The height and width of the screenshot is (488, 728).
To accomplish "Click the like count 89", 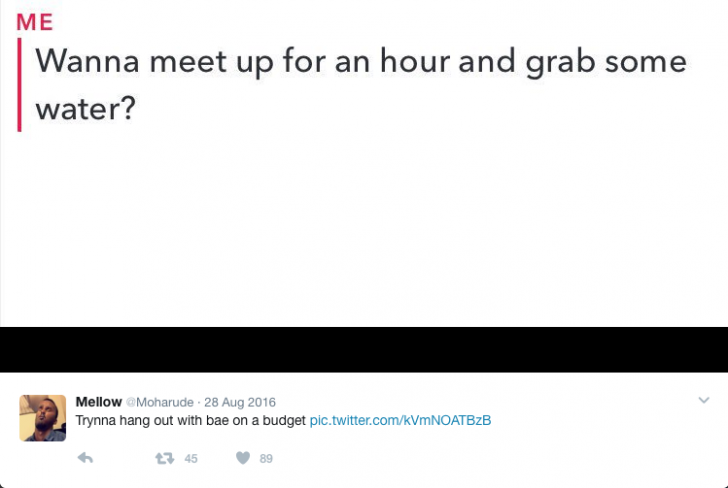I will point(266,459).
